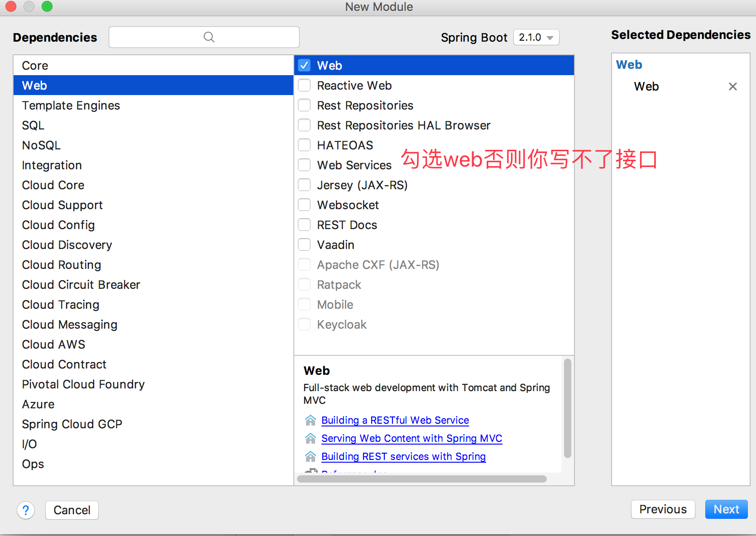Screen dimensions: 756x536
Task: Open the Cloud AWS category
Action: (153, 345)
